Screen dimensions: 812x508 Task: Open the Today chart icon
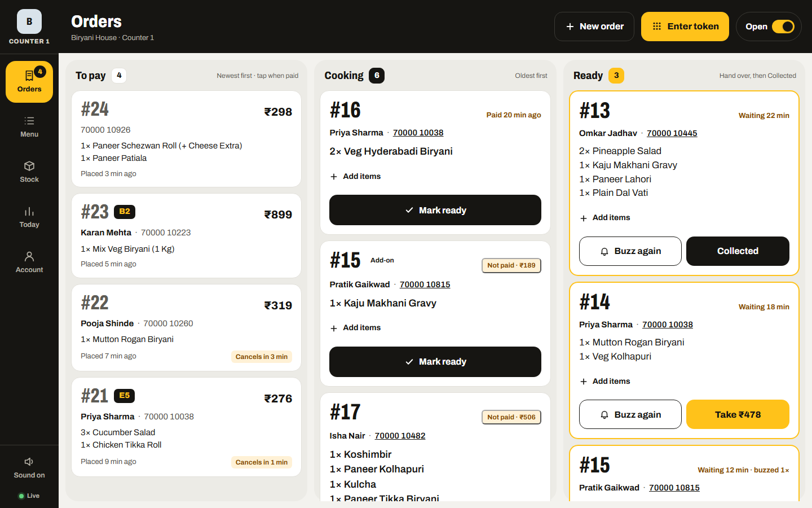29,211
